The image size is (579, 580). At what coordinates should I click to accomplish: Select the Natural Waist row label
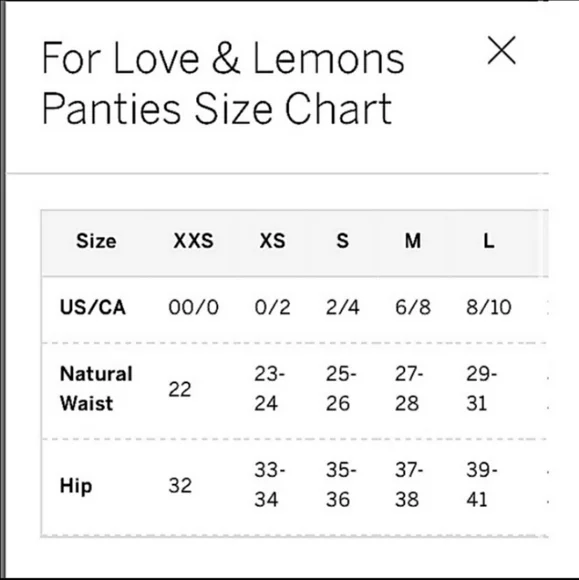coord(96,388)
